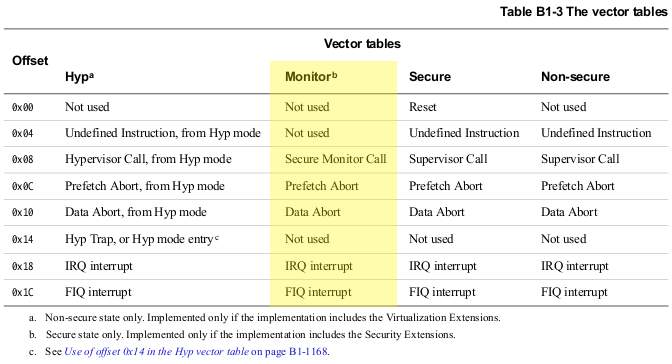Select the Hyp column header
This screenshot has height=364, width=672.
[79, 77]
